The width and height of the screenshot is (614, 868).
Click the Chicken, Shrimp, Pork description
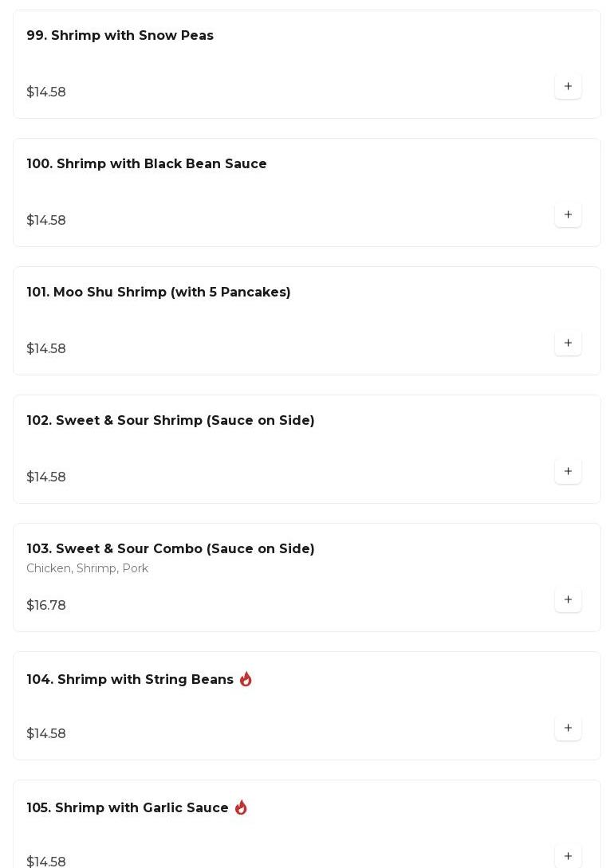pyautogui.click(x=88, y=568)
